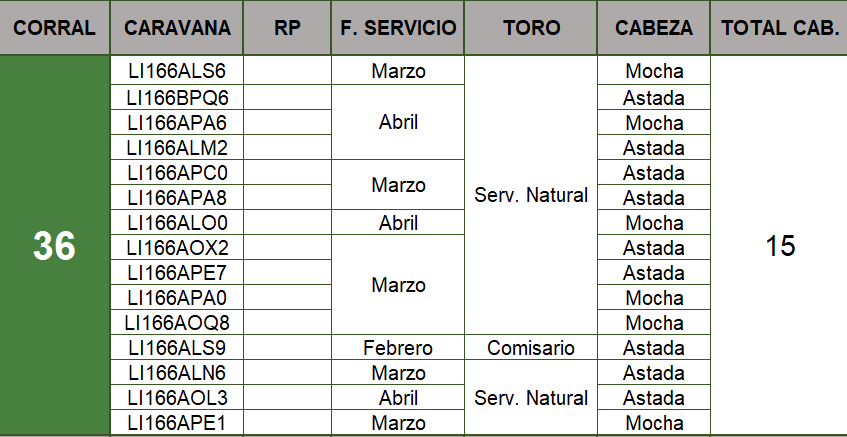The height and width of the screenshot is (437, 847).
Task: Select the green corral 36 cell
Action: (x=55, y=246)
